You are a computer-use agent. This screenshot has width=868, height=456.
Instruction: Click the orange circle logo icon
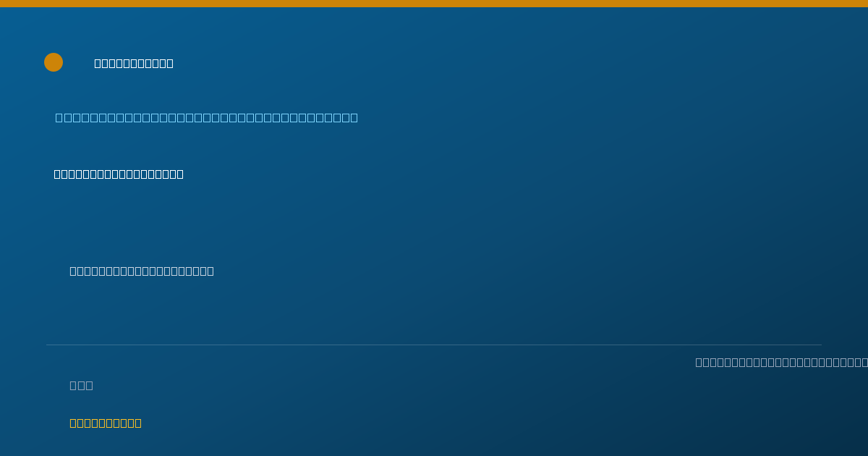pyautogui.click(x=54, y=62)
